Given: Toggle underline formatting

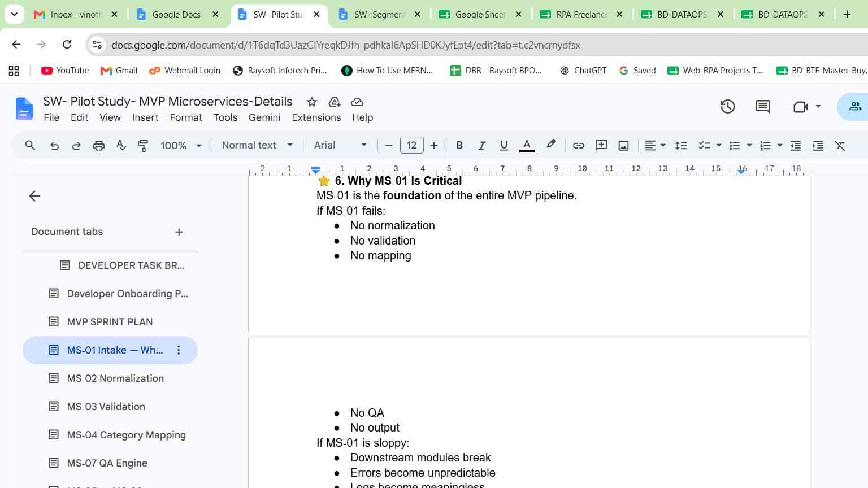Looking at the screenshot, I should 504,146.
